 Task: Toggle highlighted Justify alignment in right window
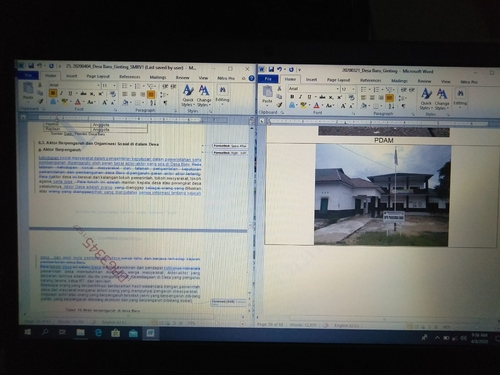(x=389, y=98)
